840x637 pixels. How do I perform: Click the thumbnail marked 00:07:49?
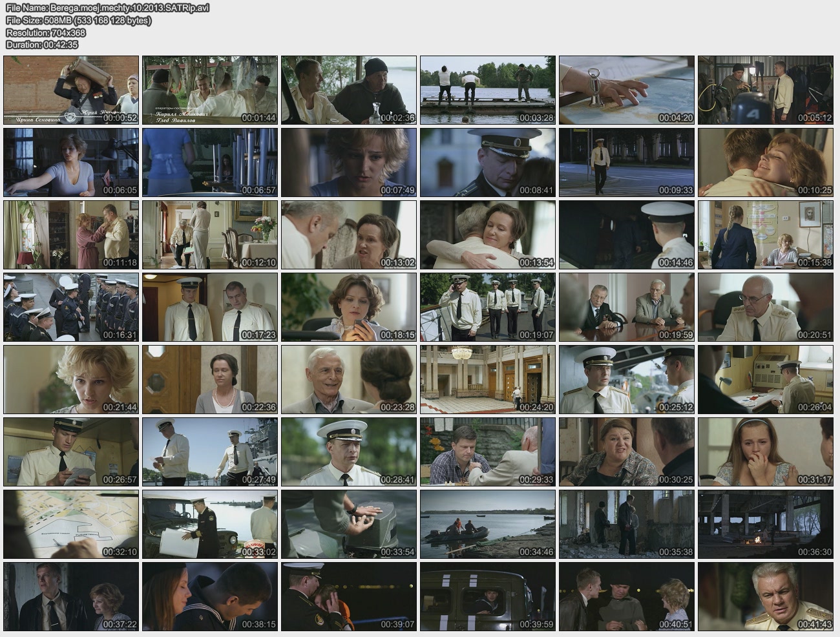349,162
